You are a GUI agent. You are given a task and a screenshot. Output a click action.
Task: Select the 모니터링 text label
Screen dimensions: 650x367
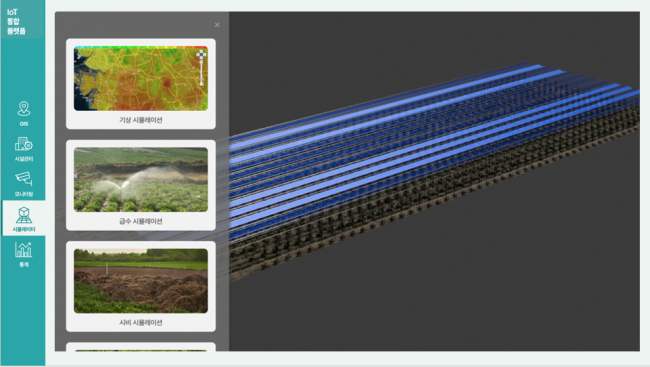tap(24, 194)
